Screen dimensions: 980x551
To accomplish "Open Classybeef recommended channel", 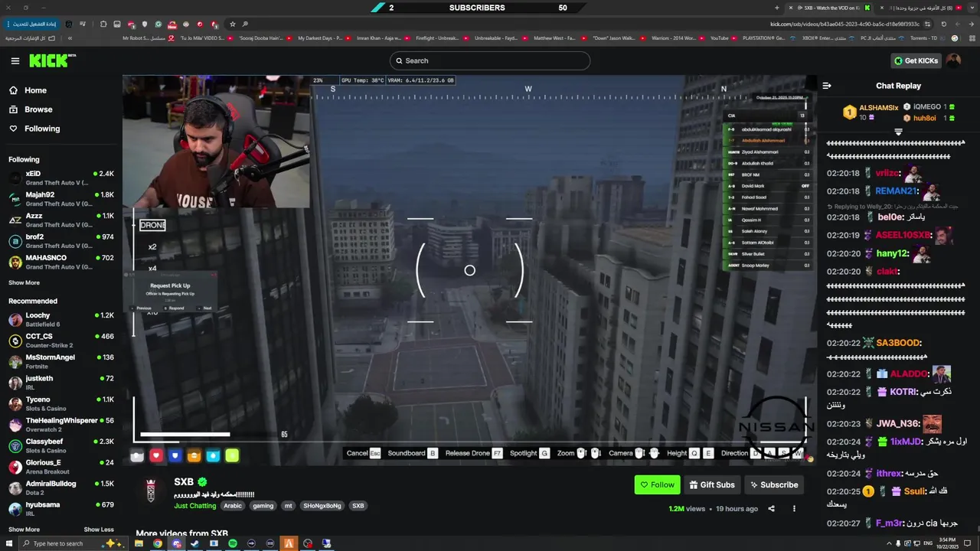I will pyautogui.click(x=61, y=445).
